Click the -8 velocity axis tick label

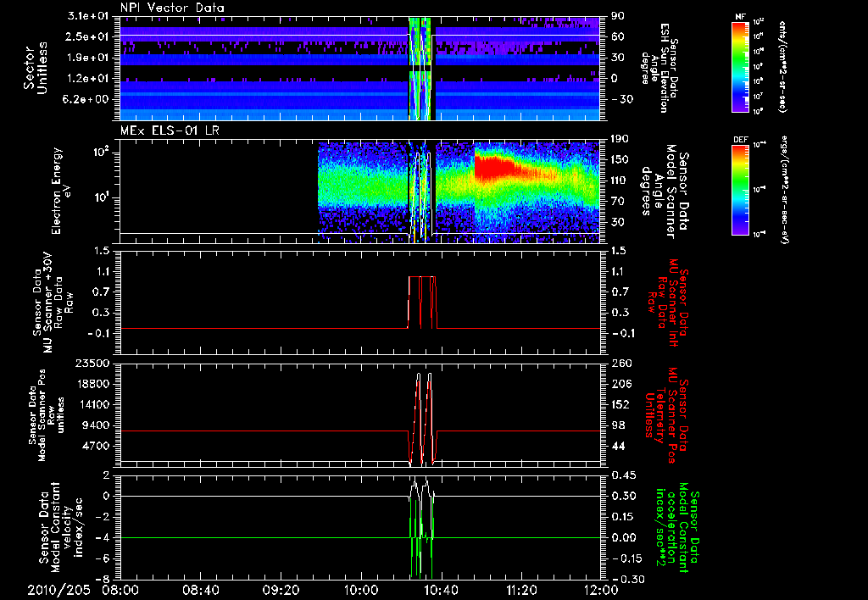pos(104,580)
